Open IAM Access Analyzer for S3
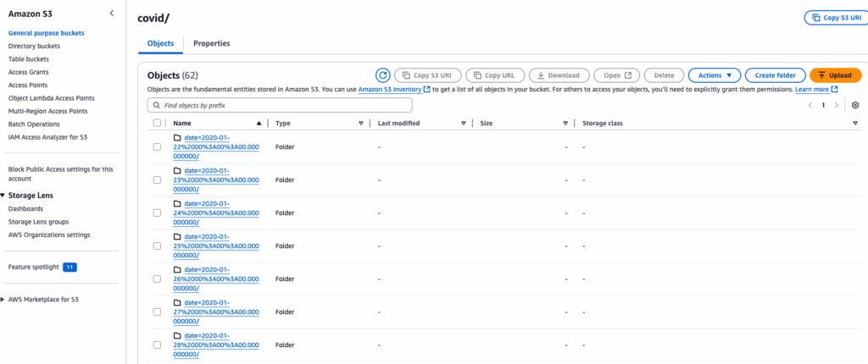Image resolution: width=868 pixels, height=364 pixels. [x=47, y=137]
